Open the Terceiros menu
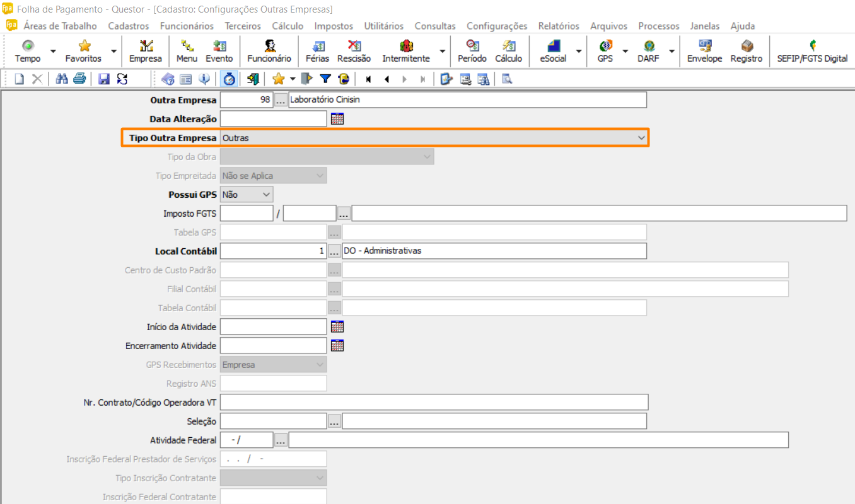This screenshot has width=855, height=504. tap(243, 26)
